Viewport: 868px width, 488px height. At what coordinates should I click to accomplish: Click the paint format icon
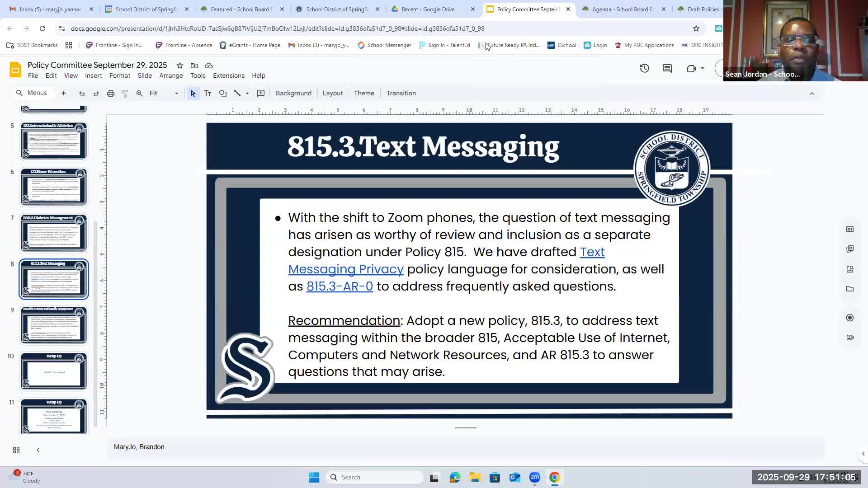pyautogui.click(x=125, y=94)
